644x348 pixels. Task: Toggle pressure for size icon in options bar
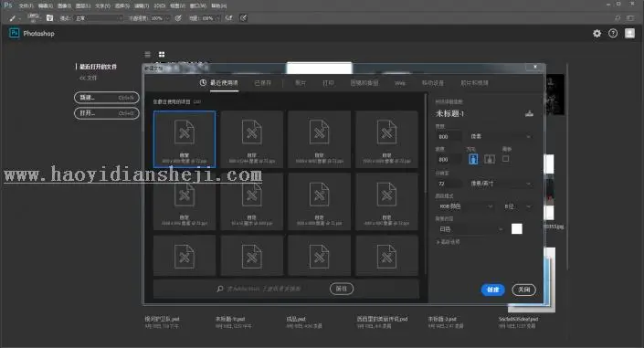pos(244,18)
